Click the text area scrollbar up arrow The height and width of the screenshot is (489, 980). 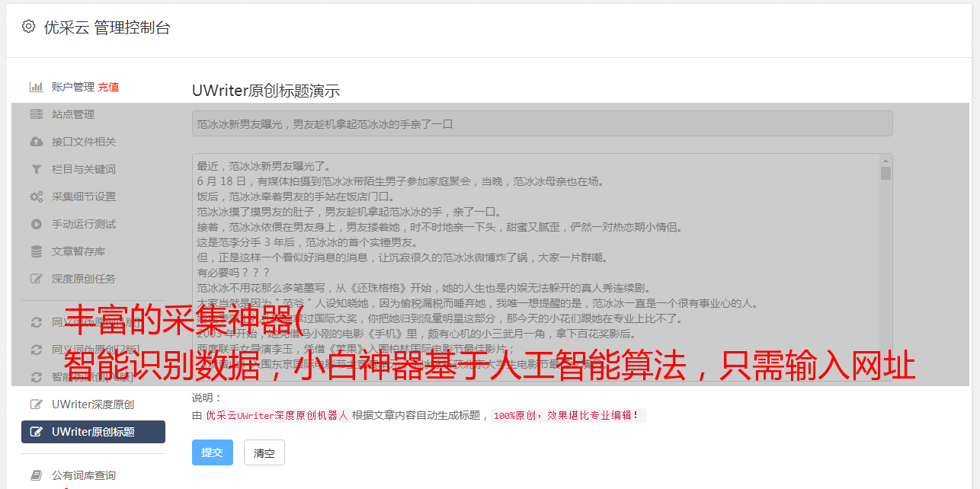pyautogui.click(x=886, y=161)
